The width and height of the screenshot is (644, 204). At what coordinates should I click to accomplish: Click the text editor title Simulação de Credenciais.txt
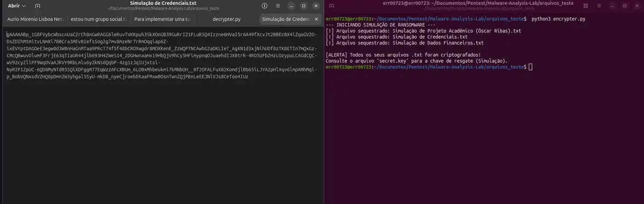click(x=163, y=3)
